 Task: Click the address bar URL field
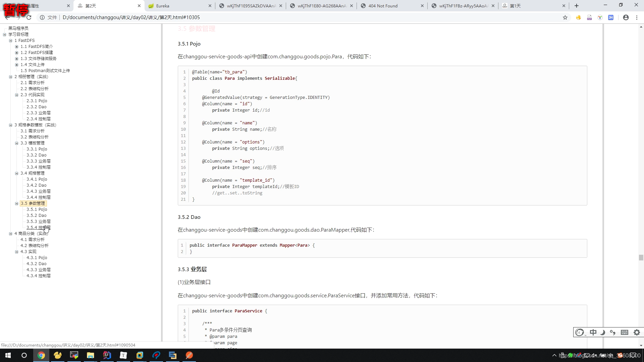tap(302, 17)
